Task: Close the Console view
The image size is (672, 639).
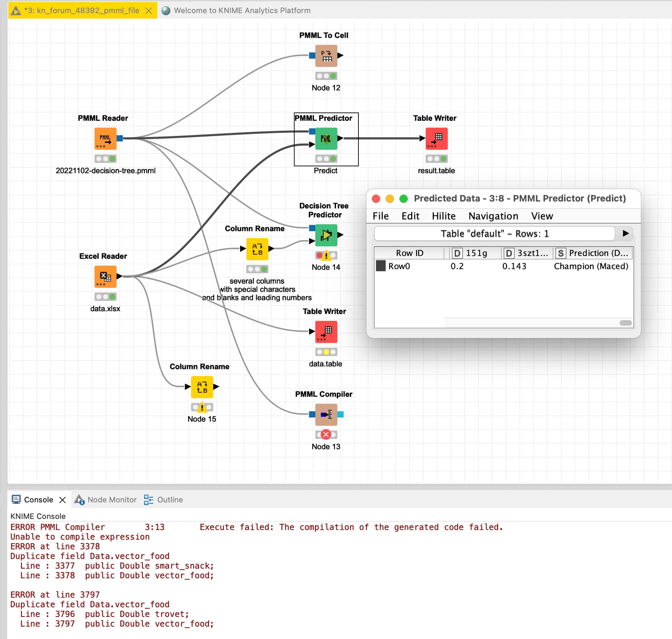Action: [62, 500]
